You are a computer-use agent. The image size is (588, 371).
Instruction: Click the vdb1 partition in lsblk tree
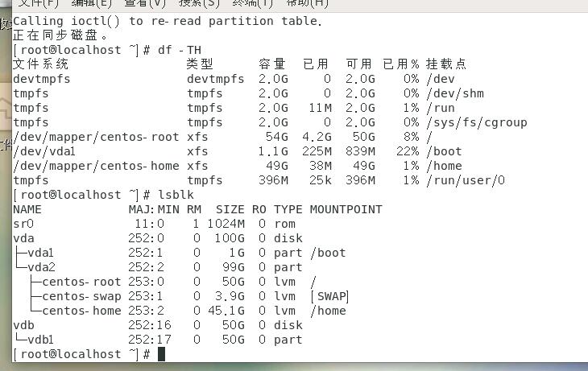(40, 340)
